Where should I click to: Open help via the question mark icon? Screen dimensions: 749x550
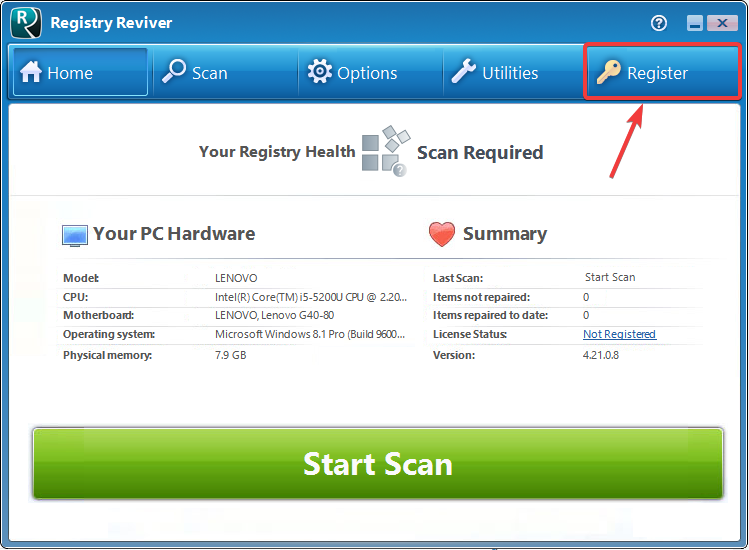[659, 23]
